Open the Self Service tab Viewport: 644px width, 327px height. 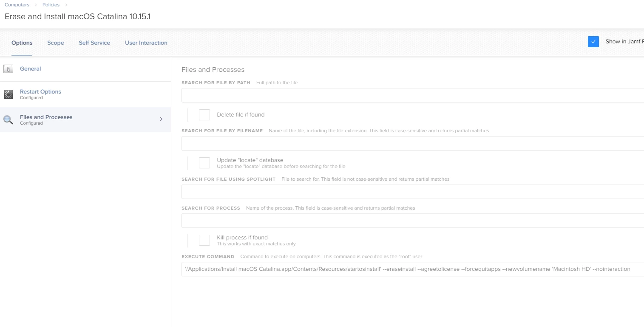tap(94, 43)
